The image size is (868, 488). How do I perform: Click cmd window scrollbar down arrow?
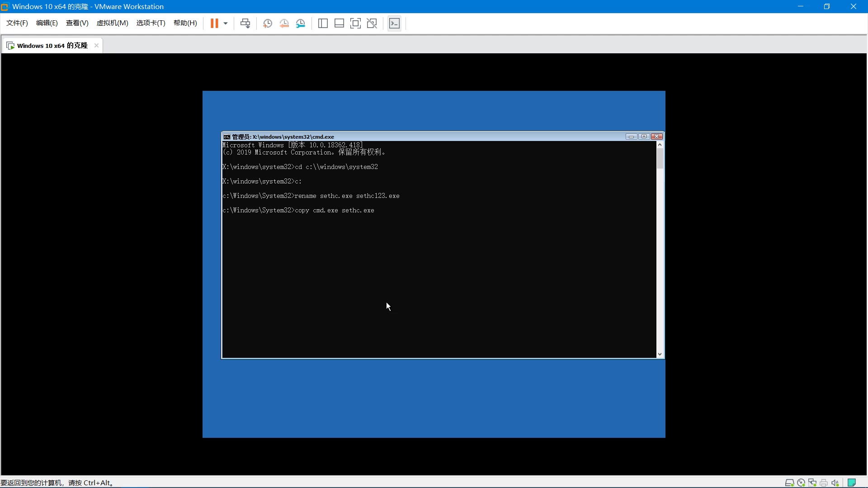click(x=660, y=354)
